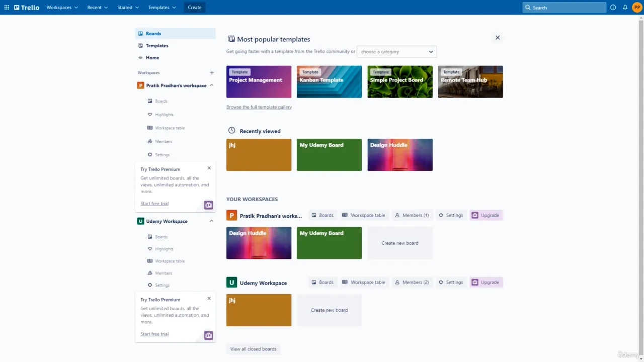Screen dimensions: 644x362
Task: Open the PP account avatar
Action: pos(637,8)
